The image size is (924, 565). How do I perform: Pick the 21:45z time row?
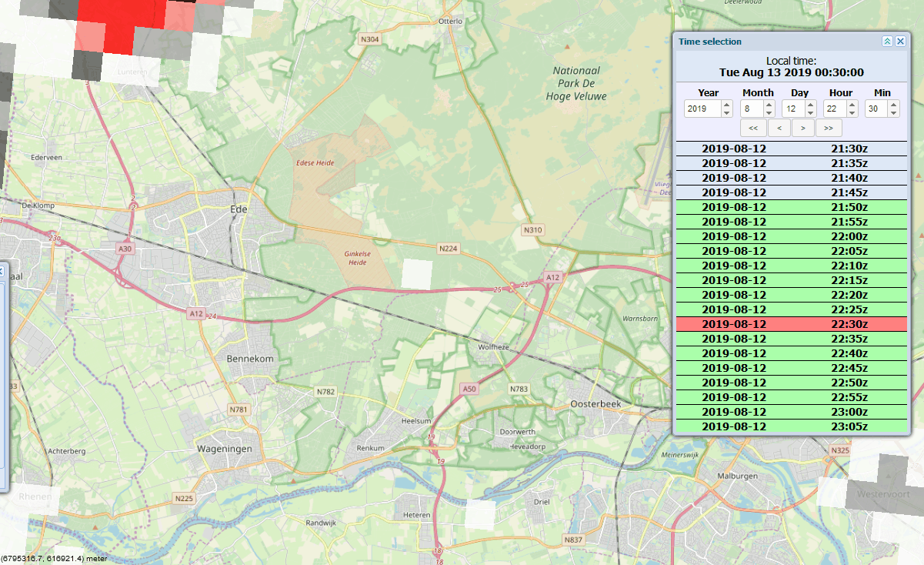pos(791,192)
